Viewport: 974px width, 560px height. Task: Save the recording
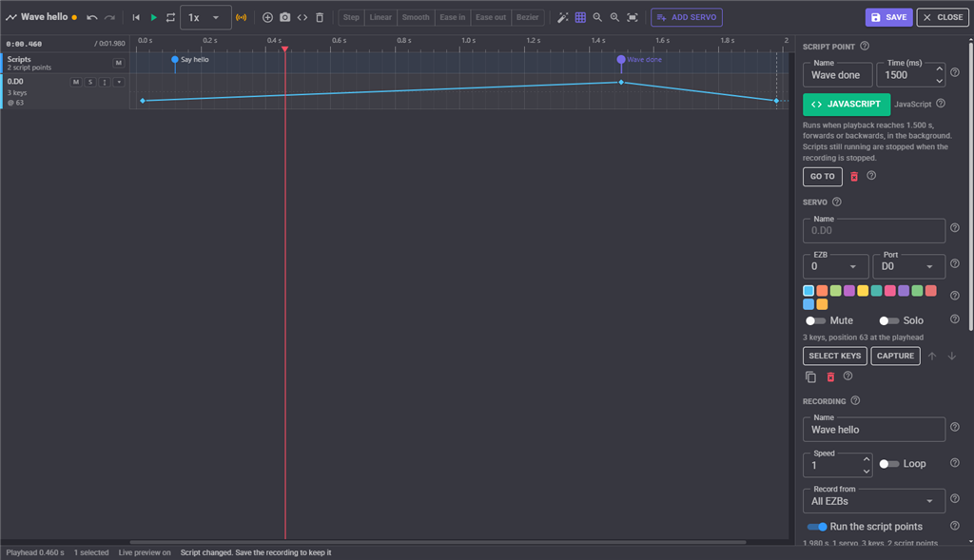click(889, 17)
